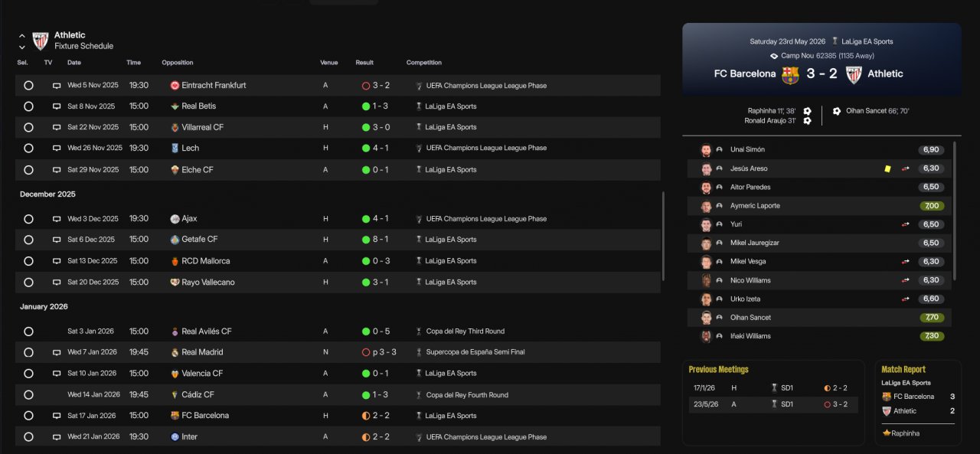This screenshot has width=980, height=454.
Task: Select the Getafe CF fixture radio button
Action: 28,240
